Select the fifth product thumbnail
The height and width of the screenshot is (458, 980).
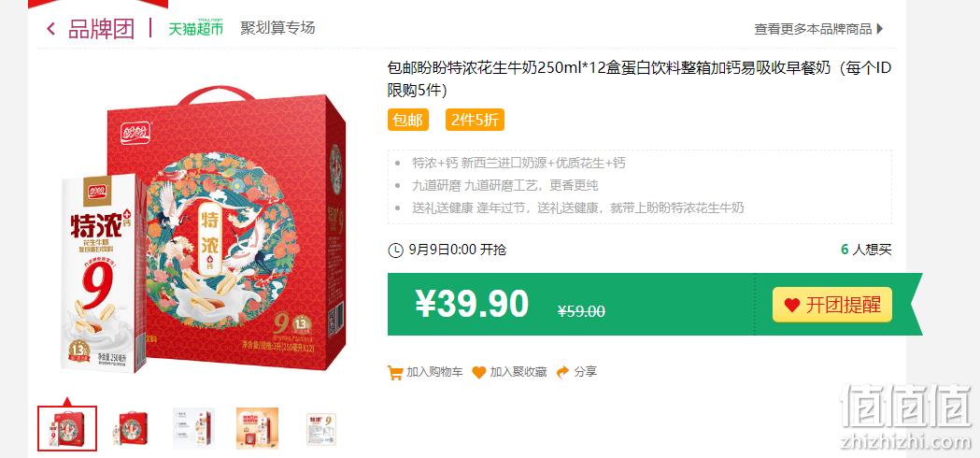(x=321, y=429)
